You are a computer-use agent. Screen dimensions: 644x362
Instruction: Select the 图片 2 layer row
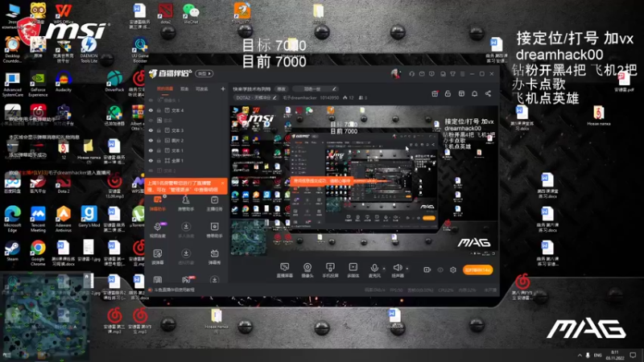coord(187,140)
